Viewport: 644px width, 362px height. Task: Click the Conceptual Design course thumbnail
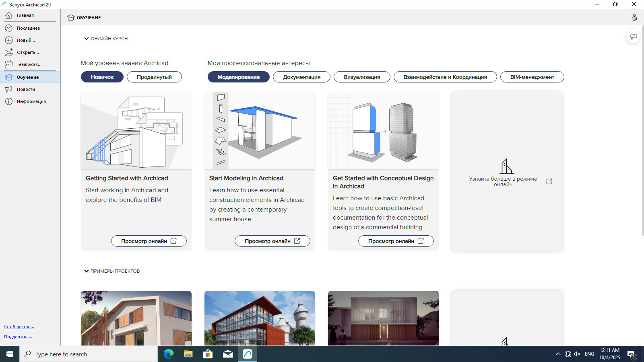pos(383,131)
